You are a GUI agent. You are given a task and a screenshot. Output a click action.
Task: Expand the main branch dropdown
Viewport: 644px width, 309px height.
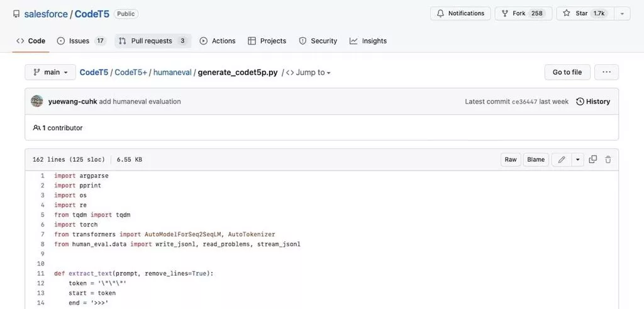click(x=50, y=72)
